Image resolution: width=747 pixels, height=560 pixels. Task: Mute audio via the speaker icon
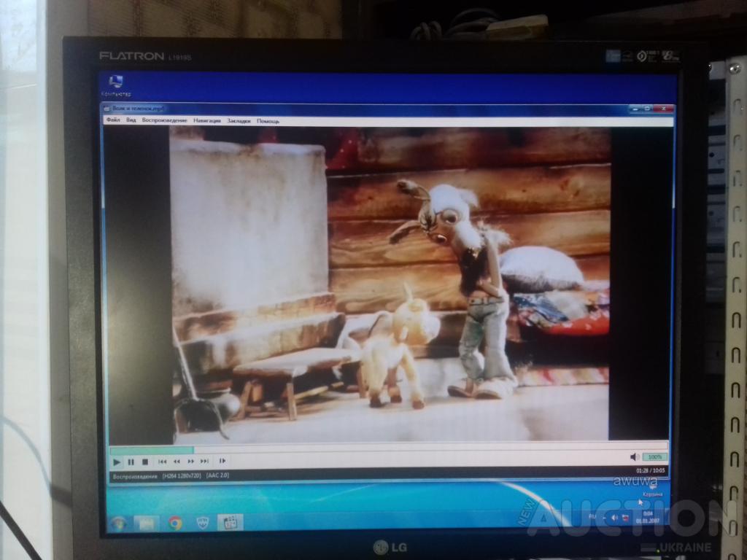(634, 457)
